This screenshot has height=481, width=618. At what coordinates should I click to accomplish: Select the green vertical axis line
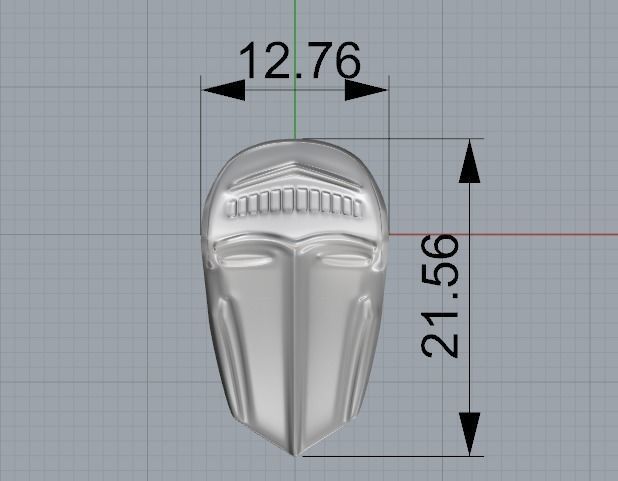tap(295, 69)
